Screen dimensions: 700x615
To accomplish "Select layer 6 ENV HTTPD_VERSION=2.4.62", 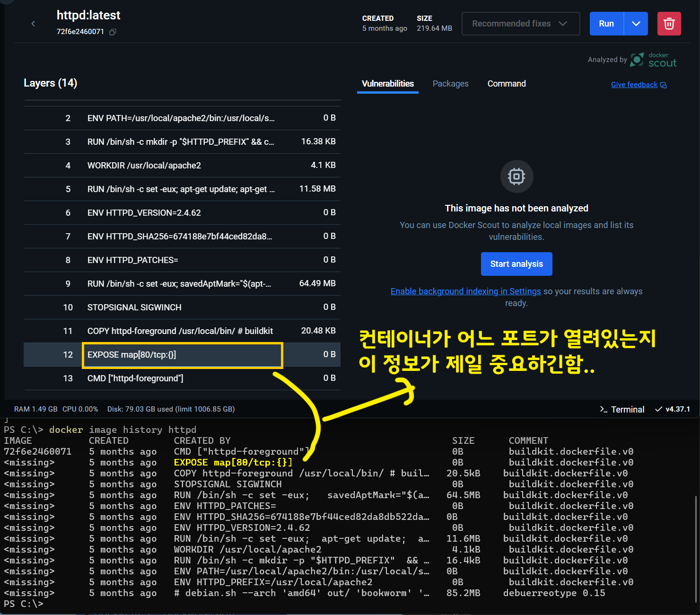I will point(182,212).
